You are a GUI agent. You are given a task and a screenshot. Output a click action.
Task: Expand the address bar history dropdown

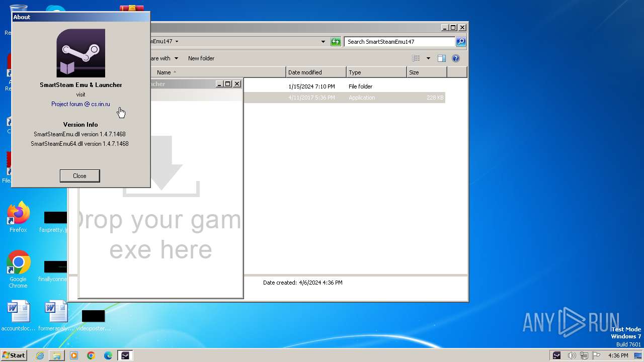click(x=323, y=42)
